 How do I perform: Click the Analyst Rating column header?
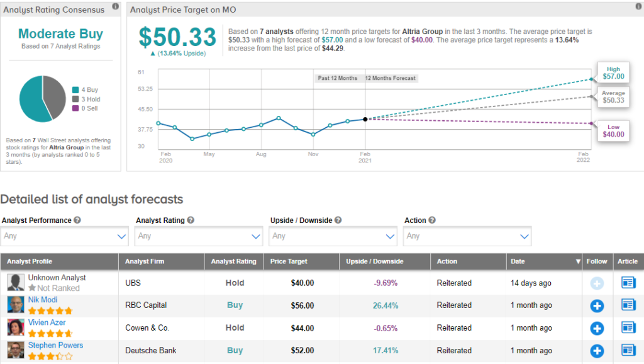(x=234, y=261)
